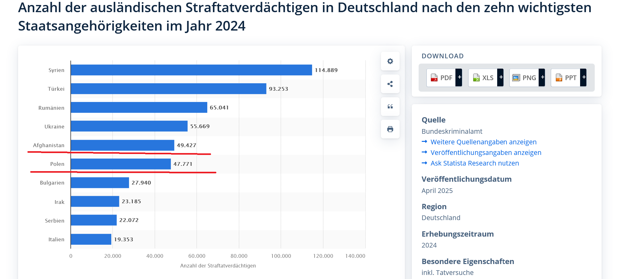Click the source name 'Bundeskriminalamt'
This screenshot has height=279, width=644.
(452, 132)
